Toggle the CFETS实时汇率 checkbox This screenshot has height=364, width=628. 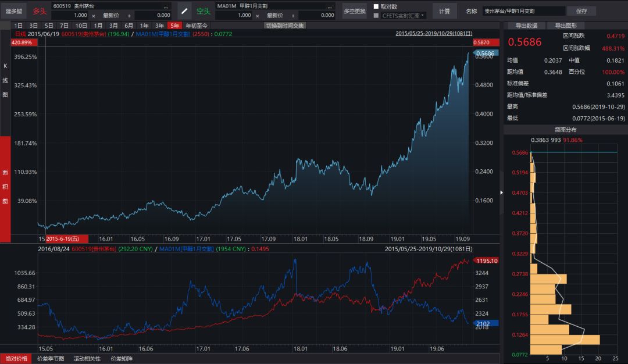pyautogui.click(x=376, y=16)
